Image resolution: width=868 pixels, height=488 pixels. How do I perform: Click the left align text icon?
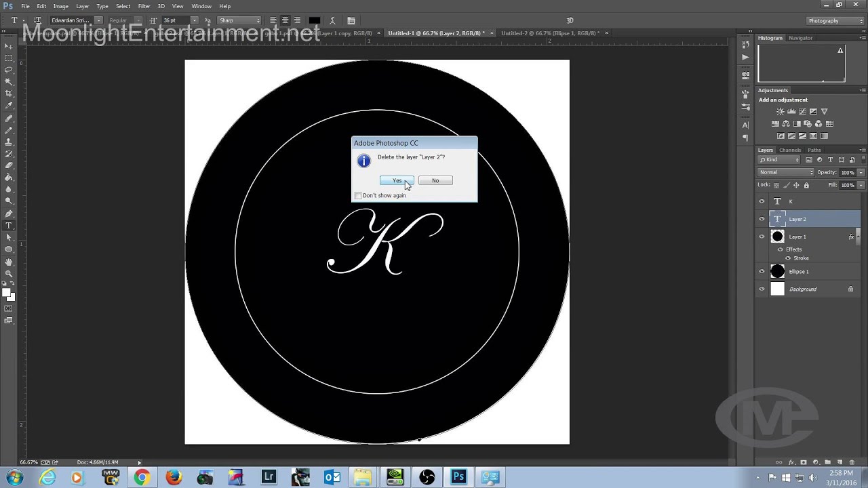pyautogui.click(x=273, y=20)
